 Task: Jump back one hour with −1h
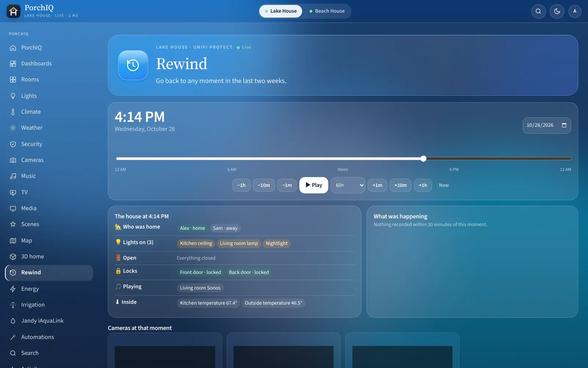click(241, 185)
